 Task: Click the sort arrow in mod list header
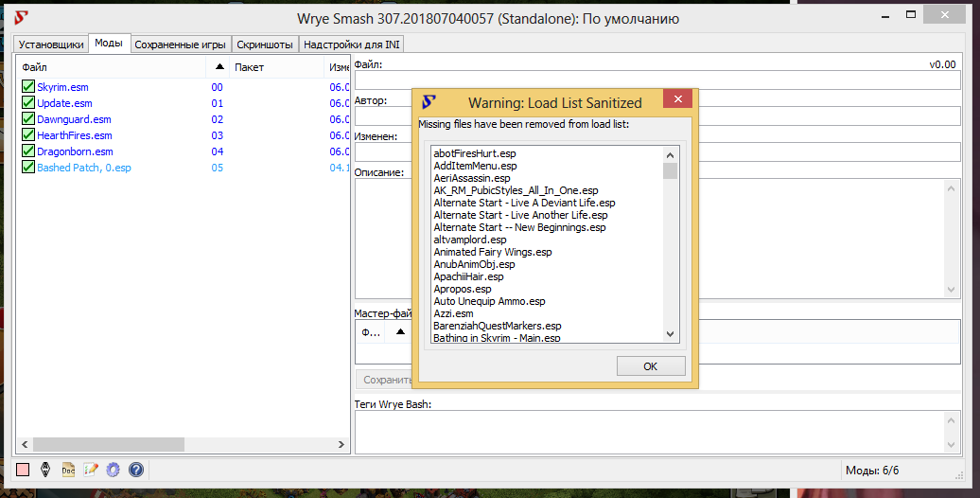pos(219,67)
